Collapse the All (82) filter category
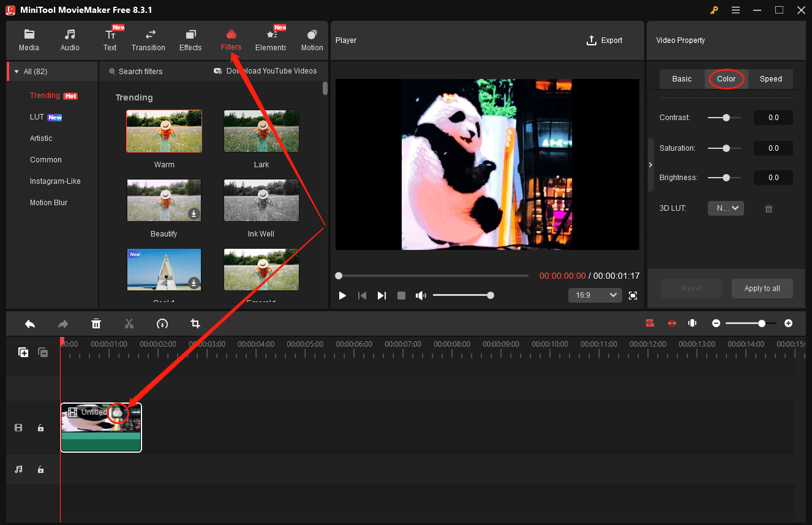The height and width of the screenshot is (525, 812). 17,70
